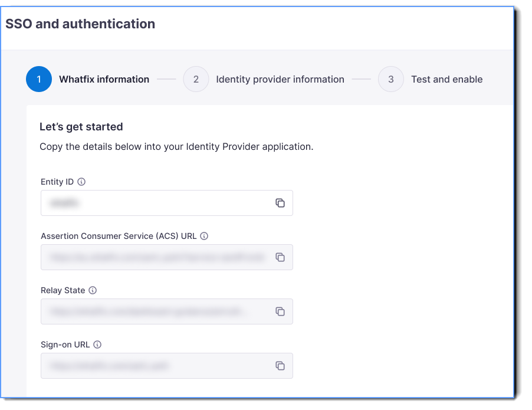Click the ACS URL field
The height and width of the screenshot is (410, 532).
[167, 257]
